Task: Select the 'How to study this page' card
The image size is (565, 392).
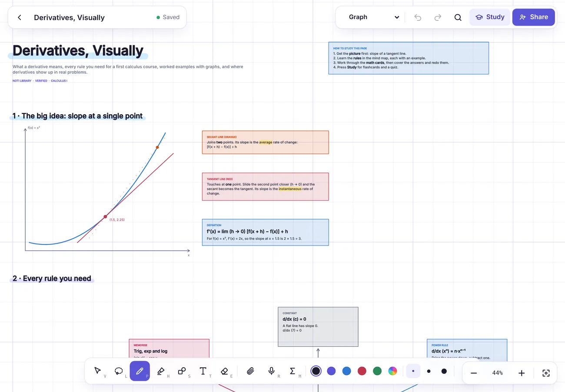Action: (409, 58)
